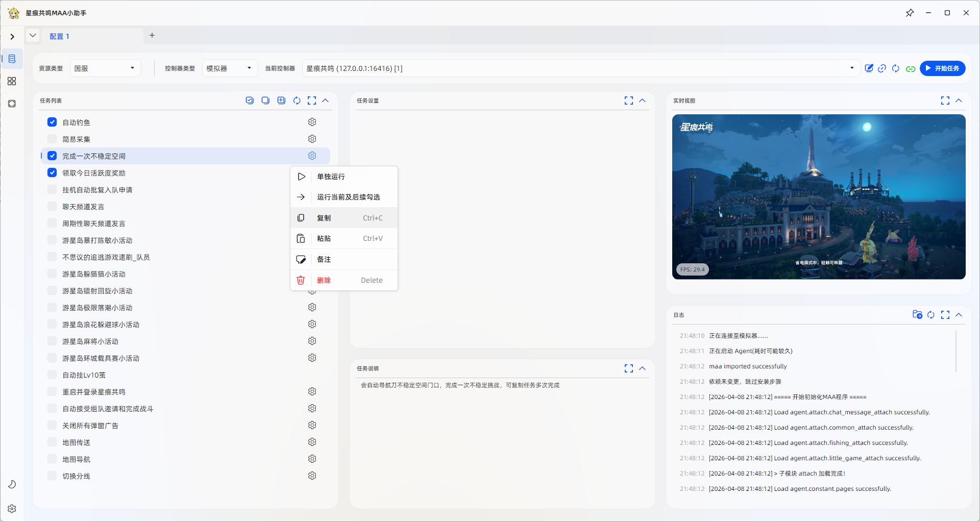
Task: Maximize the 日志 panel
Action: (x=945, y=315)
